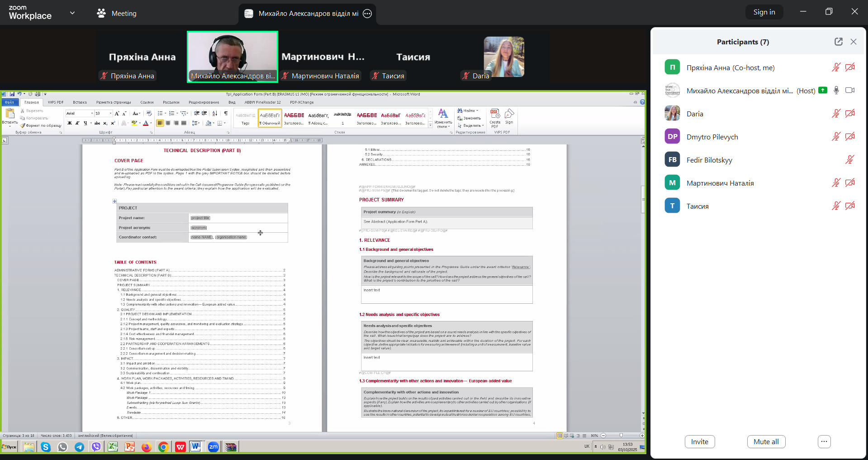The height and width of the screenshot is (460, 868).
Task: Pop out the Participants panel
Action: point(838,42)
